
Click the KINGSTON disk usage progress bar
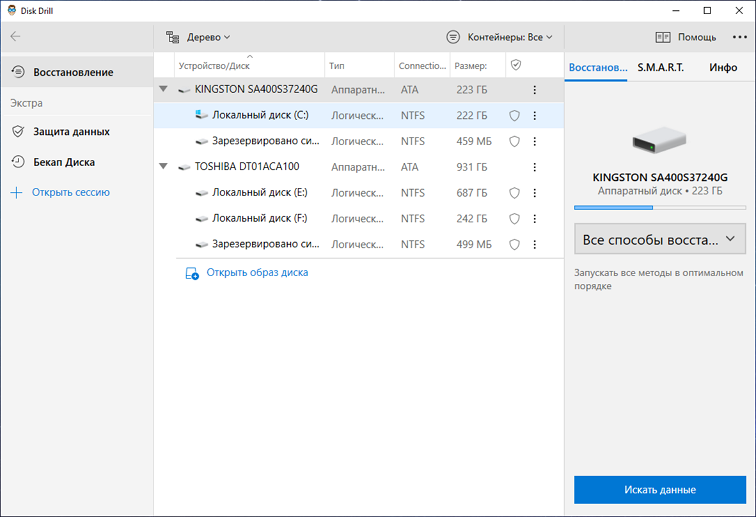tap(660, 207)
